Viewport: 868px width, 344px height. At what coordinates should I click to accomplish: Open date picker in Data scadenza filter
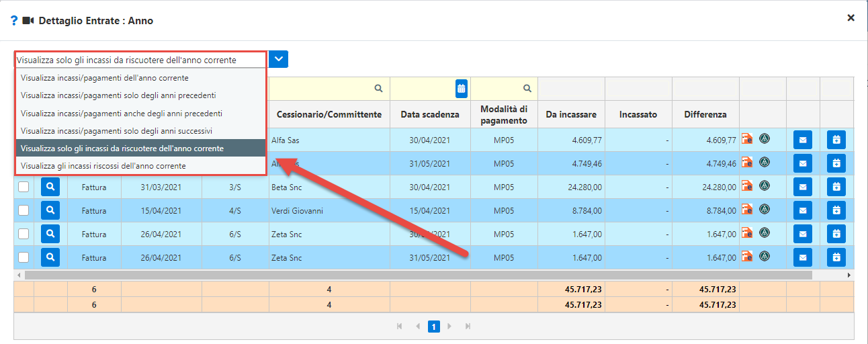[461, 88]
